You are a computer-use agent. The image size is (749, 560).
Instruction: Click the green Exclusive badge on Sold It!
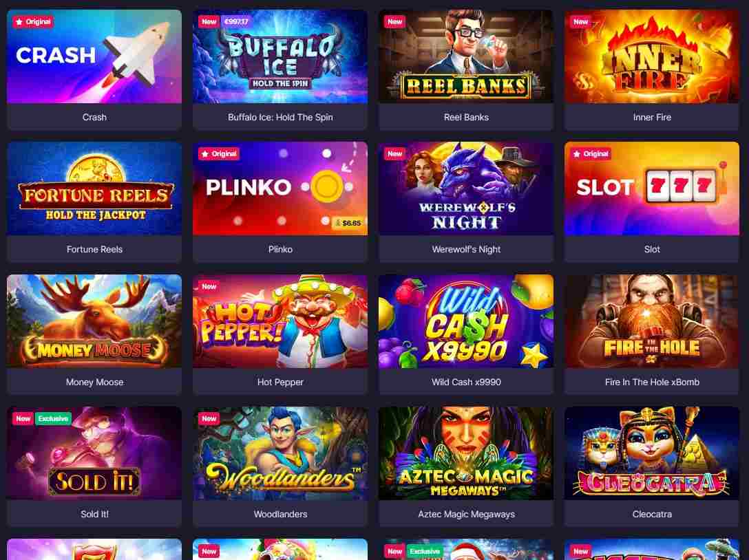click(x=53, y=419)
